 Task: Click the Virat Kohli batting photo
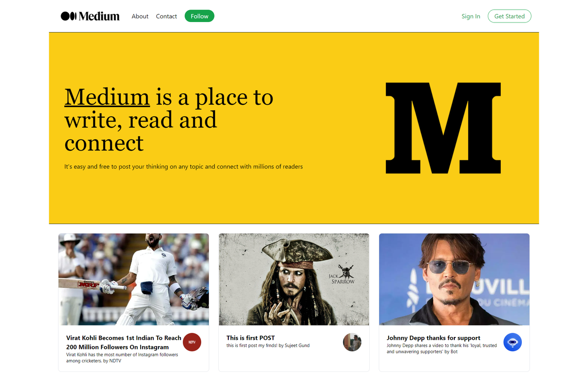point(133,279)
